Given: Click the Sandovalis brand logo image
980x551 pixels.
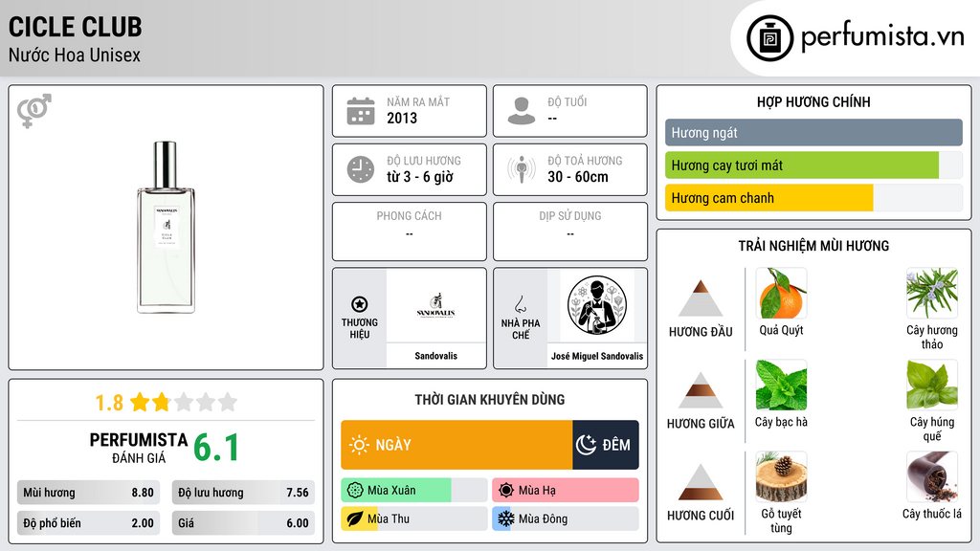Looking at the screenshot, I should (435, 305).
